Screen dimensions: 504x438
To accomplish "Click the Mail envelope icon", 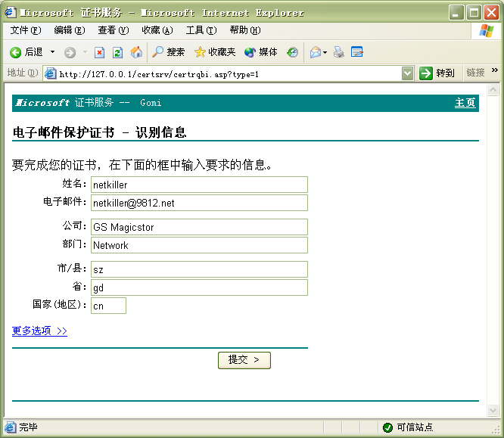I will click(316, 52).
